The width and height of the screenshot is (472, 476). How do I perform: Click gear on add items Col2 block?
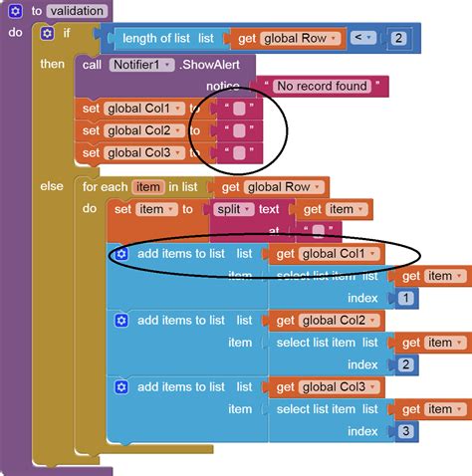tap(121, 321)
